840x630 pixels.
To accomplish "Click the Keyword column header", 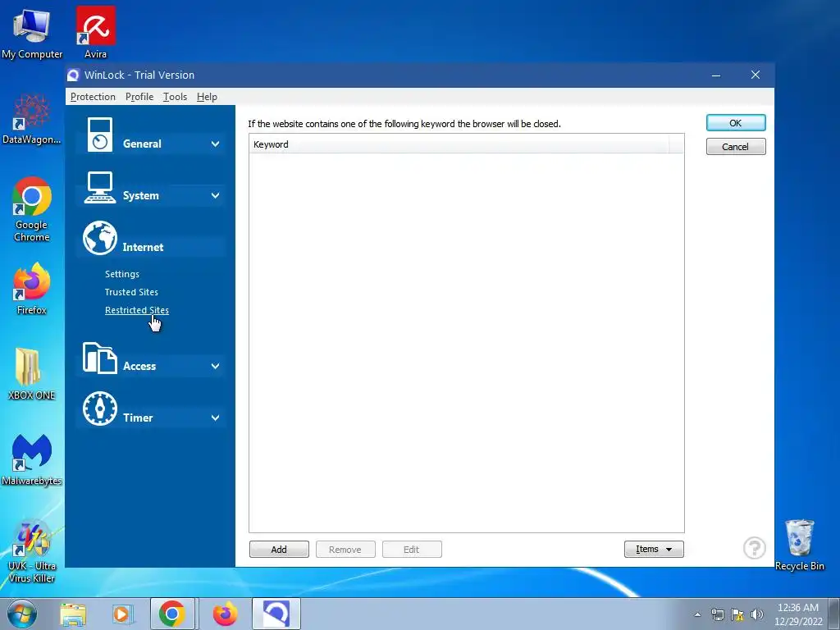I will 459,144.
